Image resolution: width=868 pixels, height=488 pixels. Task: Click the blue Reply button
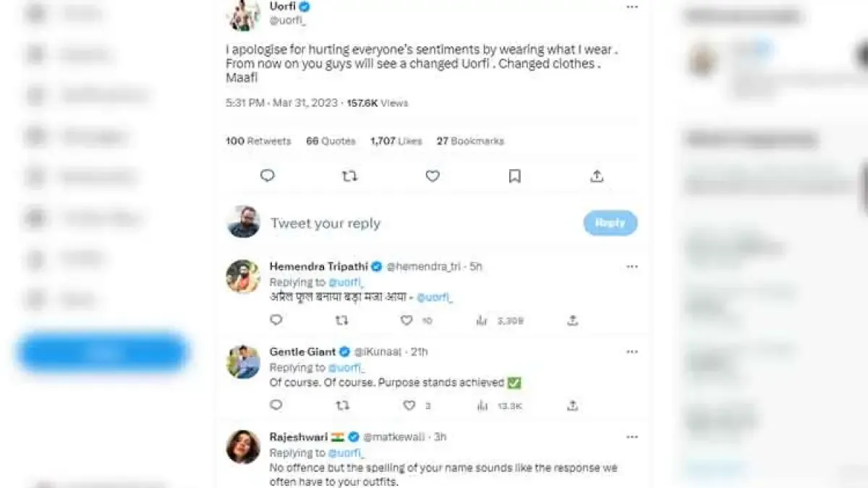(610, 223)
